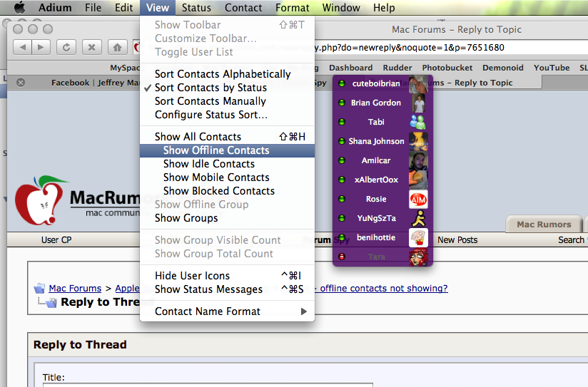Select Sort Contacts by Status checked option
This screenshot has width=588, height=387.
point(227,88)
